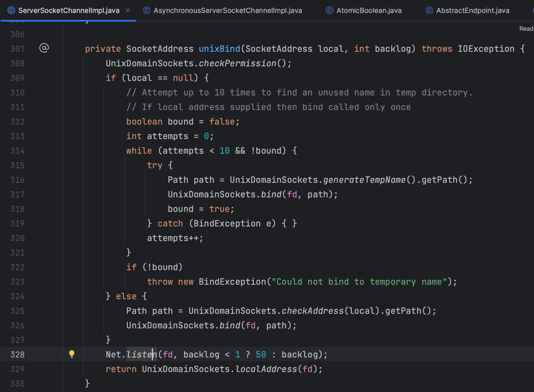Click the unixBind method name
The width and height of the screenshot is (534, 392).
(219, 49)
